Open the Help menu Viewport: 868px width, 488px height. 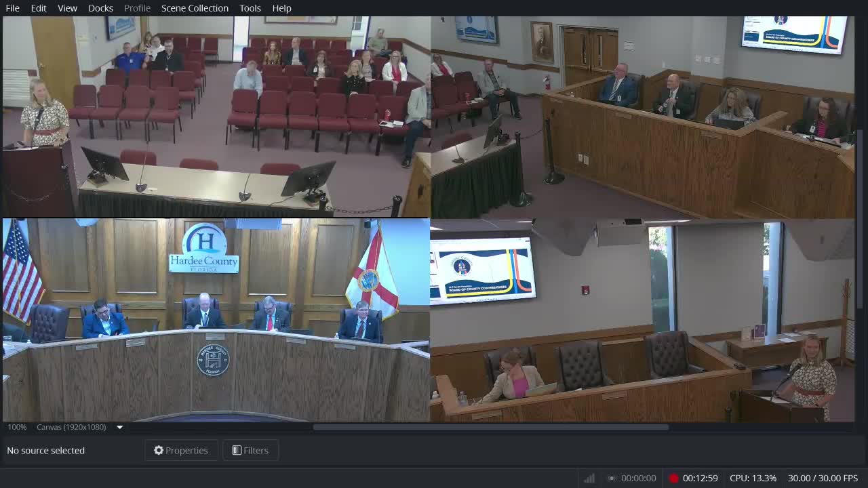pos(281,8)
